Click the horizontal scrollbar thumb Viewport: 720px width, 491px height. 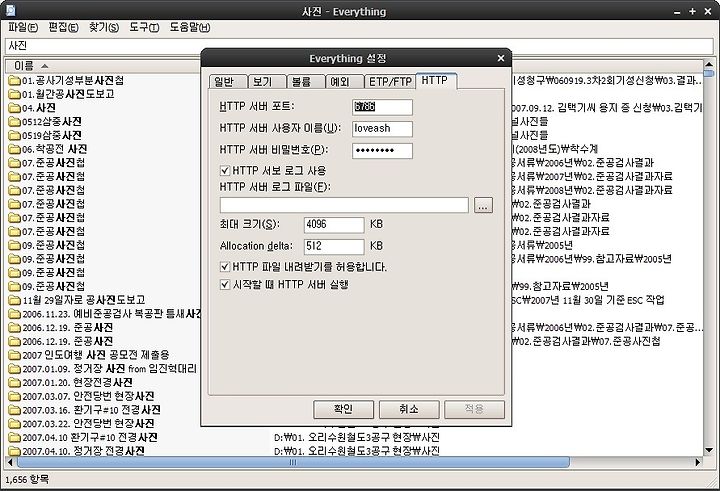[x=292, y=462]
